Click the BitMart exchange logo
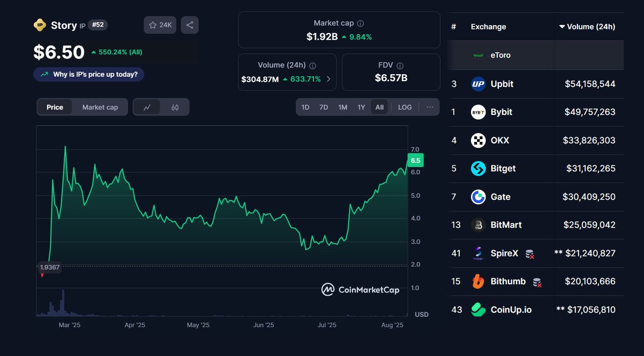Image resolution: width=644 pixels, height=356 pixels. 478,225
